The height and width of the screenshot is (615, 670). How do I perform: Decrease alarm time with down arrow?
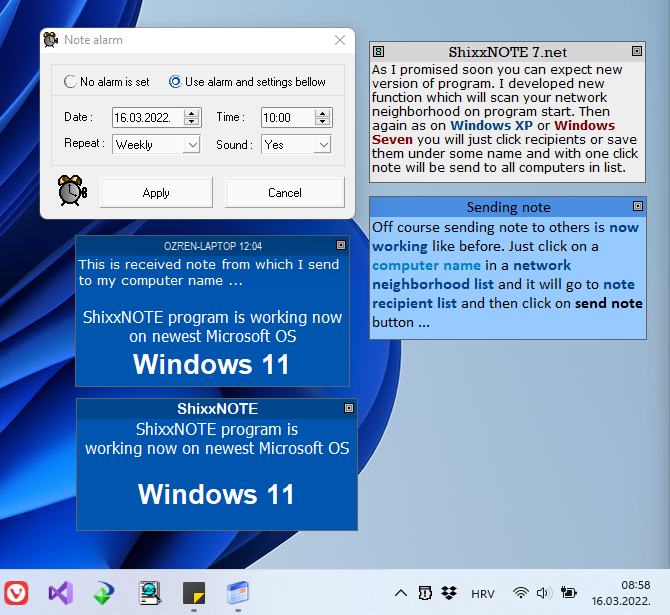323,122
